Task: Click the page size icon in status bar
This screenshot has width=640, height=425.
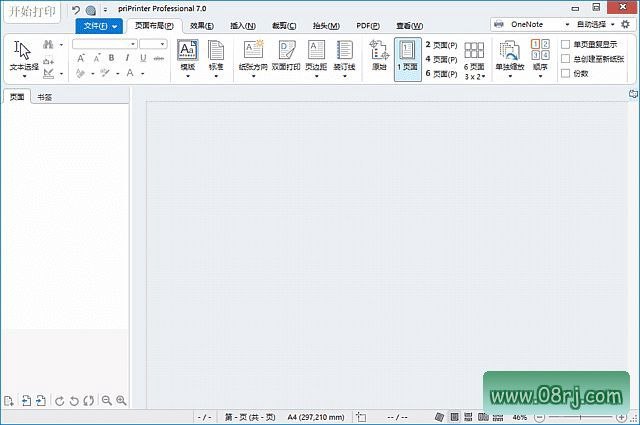Action: (361, 417)
